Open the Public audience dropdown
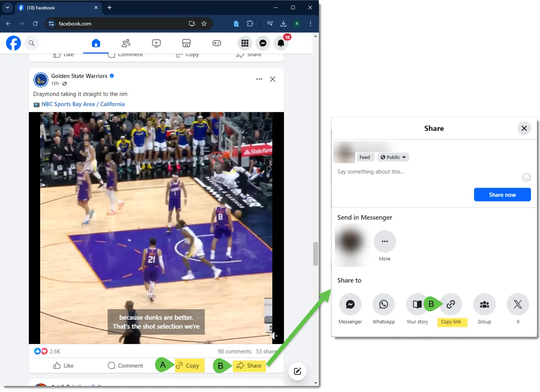This screenshot has width=540, height=392. [x=393, y=157]
